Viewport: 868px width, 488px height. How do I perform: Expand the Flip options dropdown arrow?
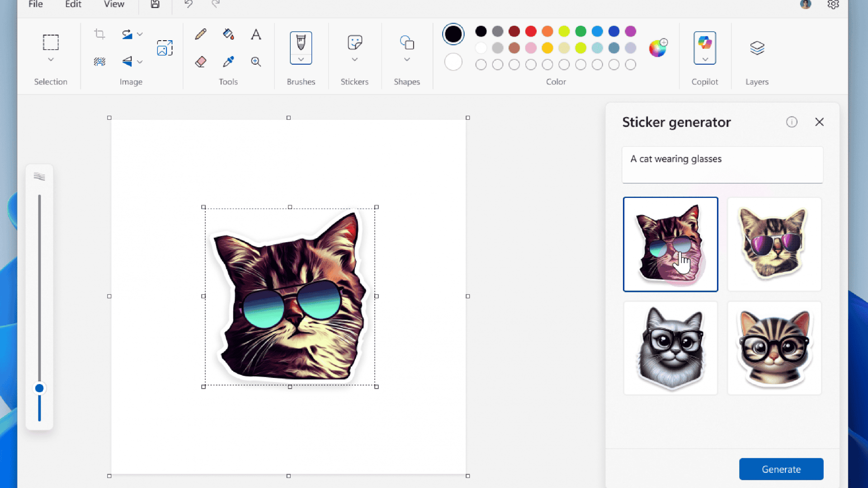tap(140, 62)
